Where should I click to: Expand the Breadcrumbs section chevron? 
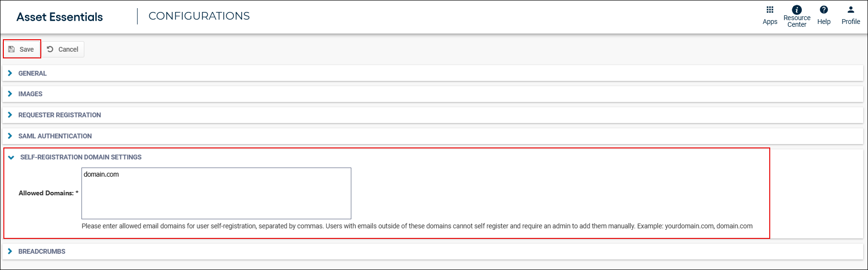(x=10, y=251)
